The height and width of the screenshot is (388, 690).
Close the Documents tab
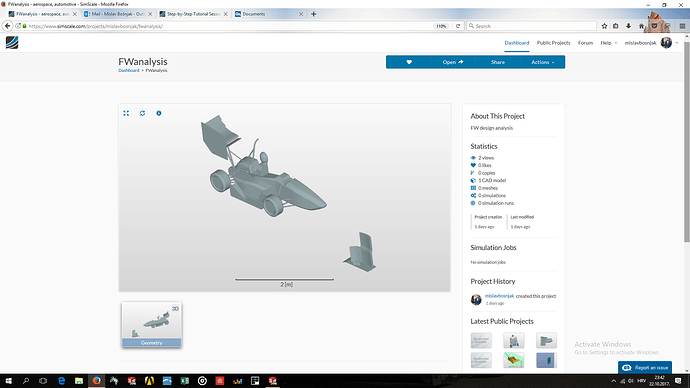(x=301, y=14)
